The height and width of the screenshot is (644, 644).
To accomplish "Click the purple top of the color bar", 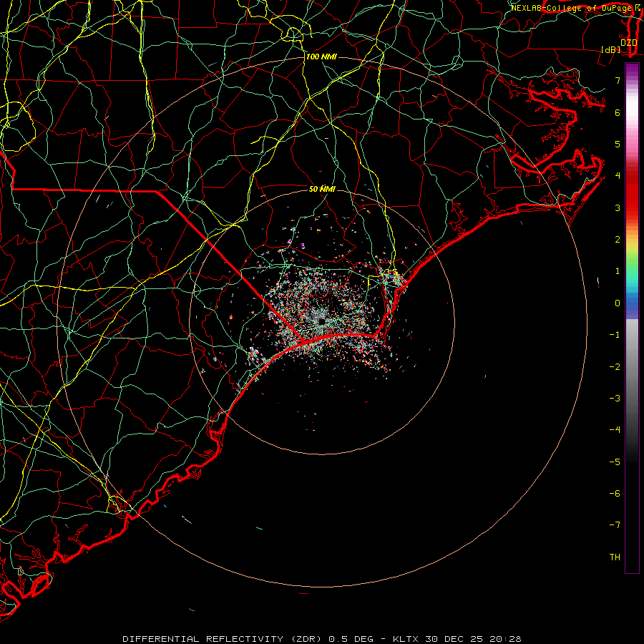I will [x=632, y=70].
